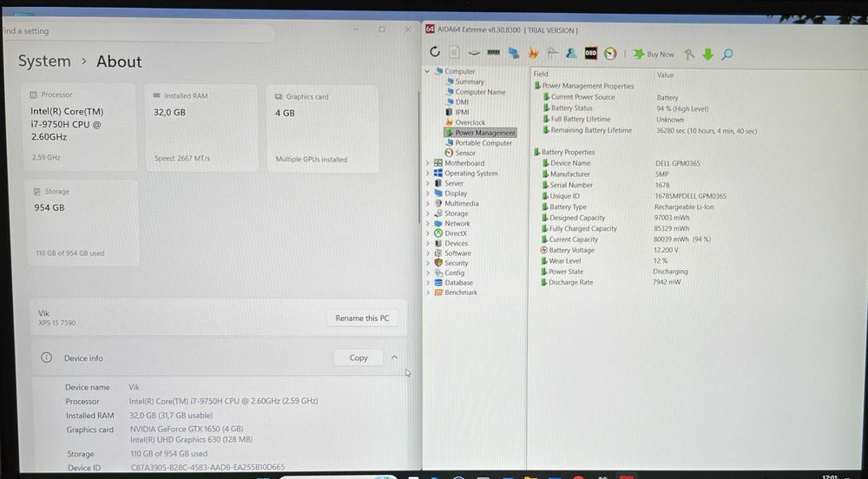Open the Processor card in Settings
This screenshot has height=479, width=868.
click(80, 127)
